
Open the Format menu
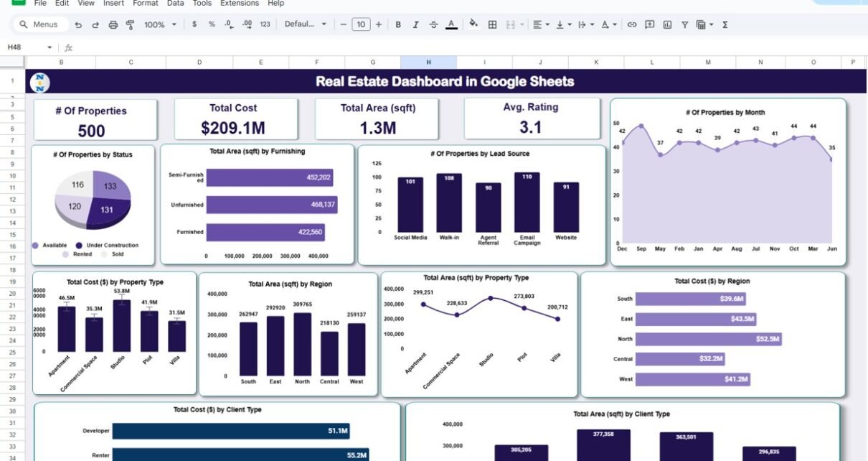point(146,4)
